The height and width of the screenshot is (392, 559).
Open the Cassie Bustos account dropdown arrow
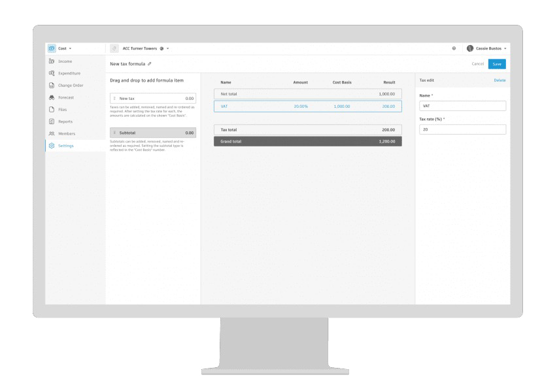pyautogui.click(x=505, y=48)
